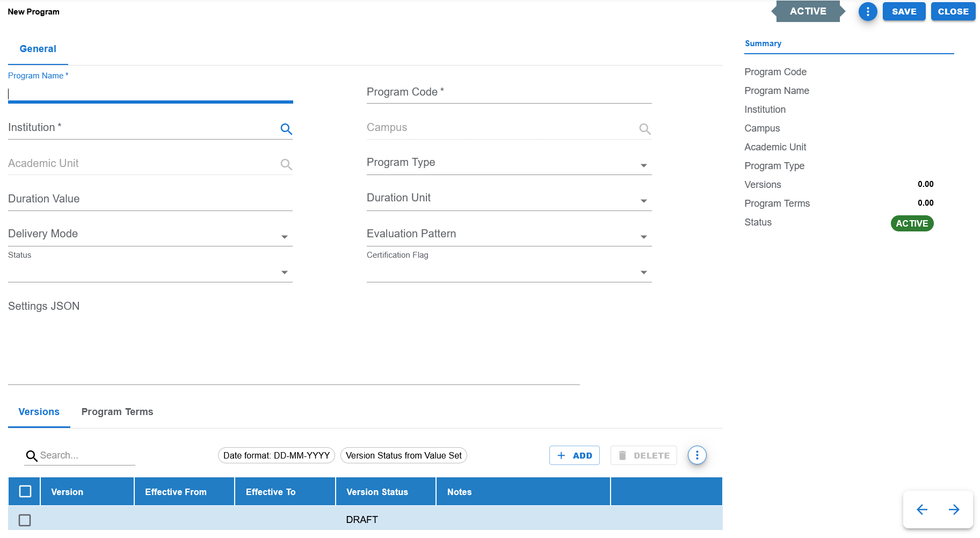Click the Notes column header
This screenshot has height=538, width=980.
click(x=523, y=491)
